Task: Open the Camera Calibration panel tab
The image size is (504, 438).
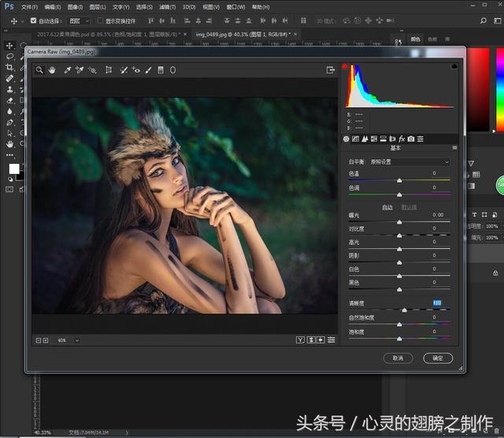Action: (411, 139)
